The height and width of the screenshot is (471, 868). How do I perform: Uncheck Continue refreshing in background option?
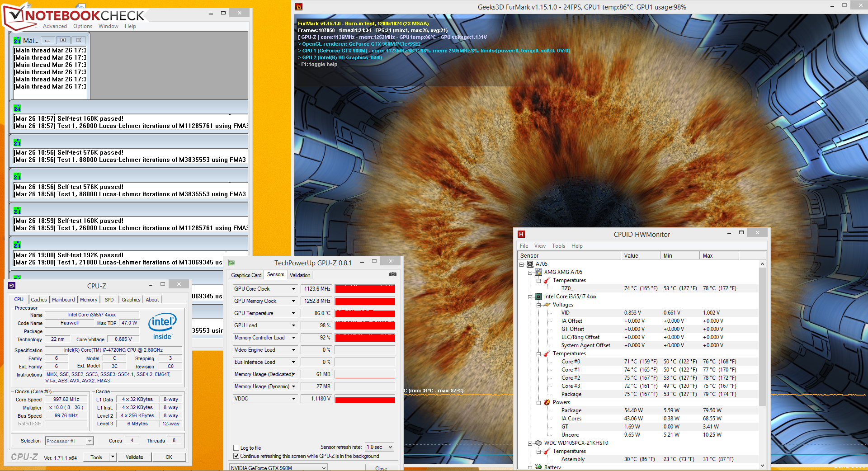236,456
